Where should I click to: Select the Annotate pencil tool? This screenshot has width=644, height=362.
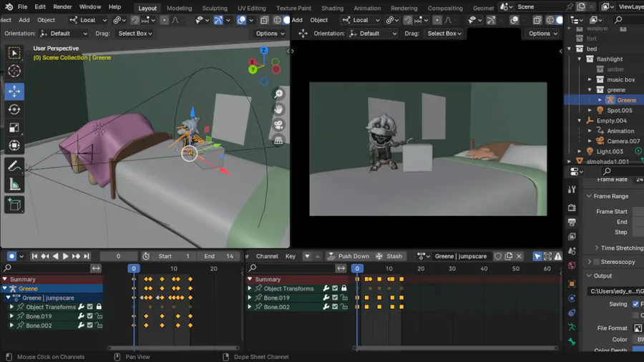point(14,166)
